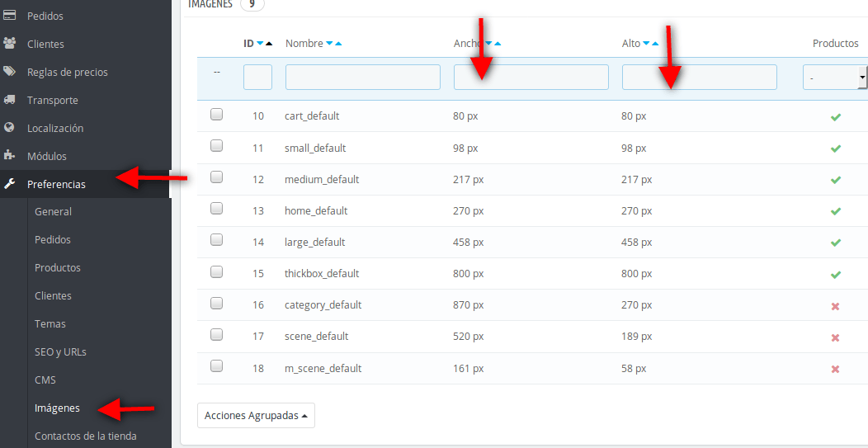Viewport: 868px width, 448px height.
Task: Open the Productos filter dropdown
Action: click(835, 78)
